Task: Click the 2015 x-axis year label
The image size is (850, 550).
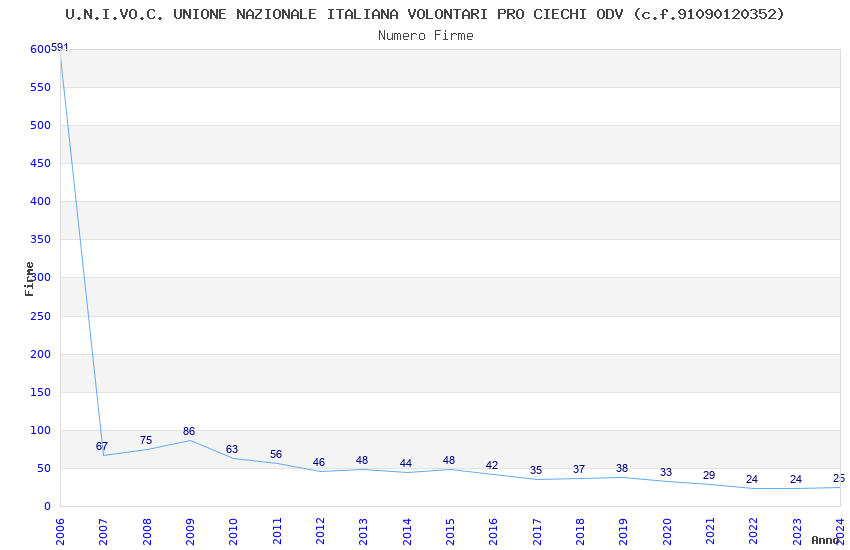Action: [450, 531]
